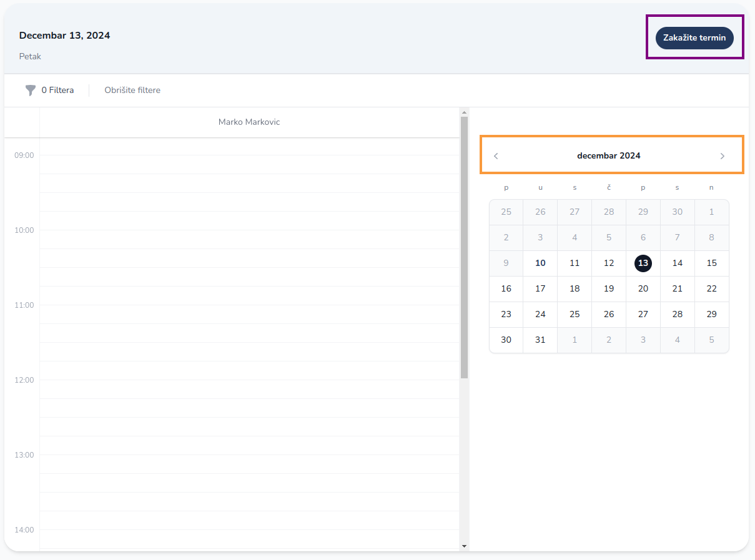Select the highlighted date 13
The width and height of the screenshot is (755, 560).
pos(643,263)
